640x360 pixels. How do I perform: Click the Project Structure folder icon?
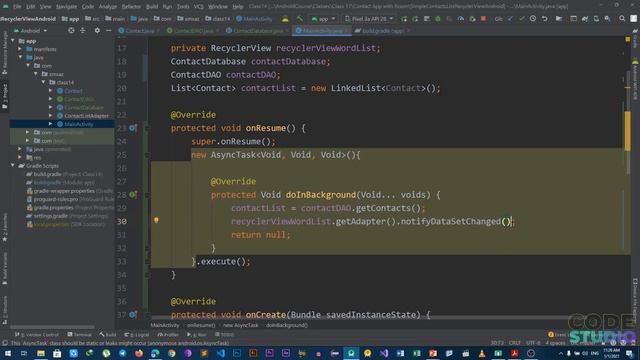pos(559,19)
